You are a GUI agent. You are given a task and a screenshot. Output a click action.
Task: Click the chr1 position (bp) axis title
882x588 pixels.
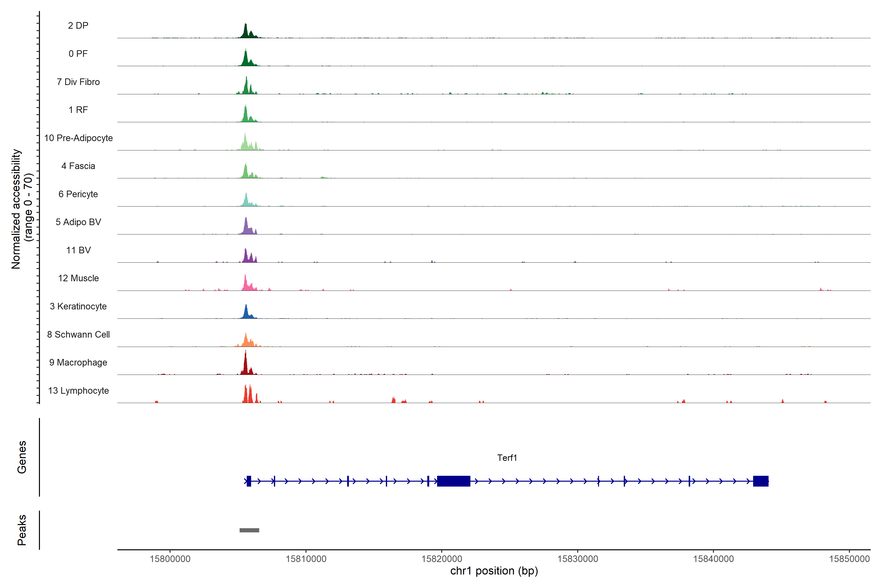pyautogui.click(x=494, y=571)
